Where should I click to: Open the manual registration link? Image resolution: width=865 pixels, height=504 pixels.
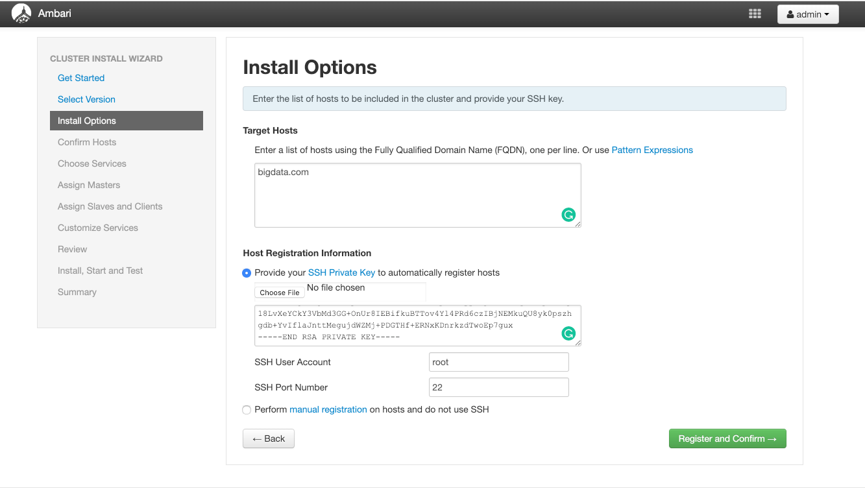(x=328, y=409)
